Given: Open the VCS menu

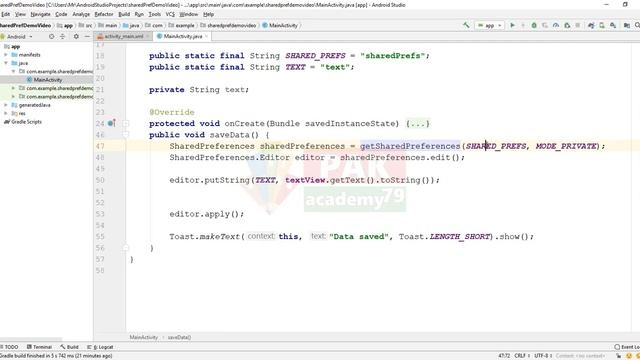Looking at the screenshot, I should pyautogui.click(x=170, y=14).
